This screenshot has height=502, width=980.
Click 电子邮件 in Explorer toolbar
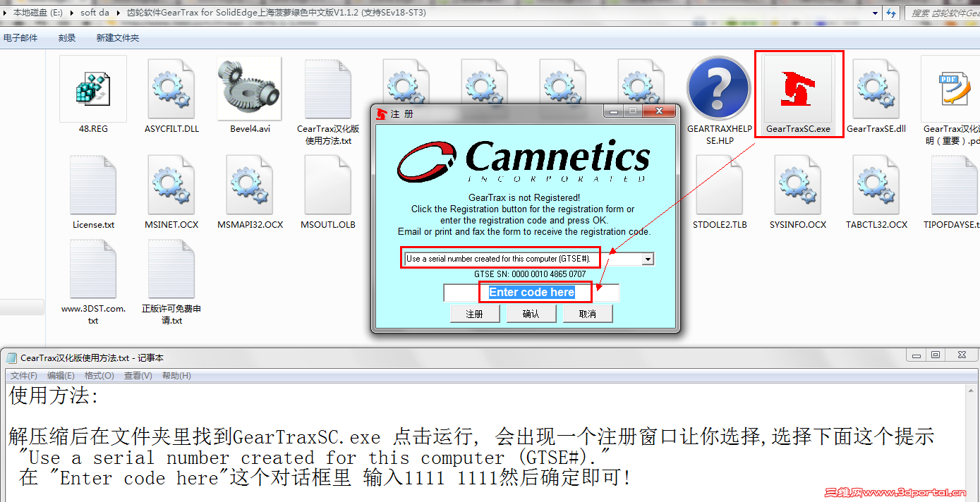(x=20, y=38)
